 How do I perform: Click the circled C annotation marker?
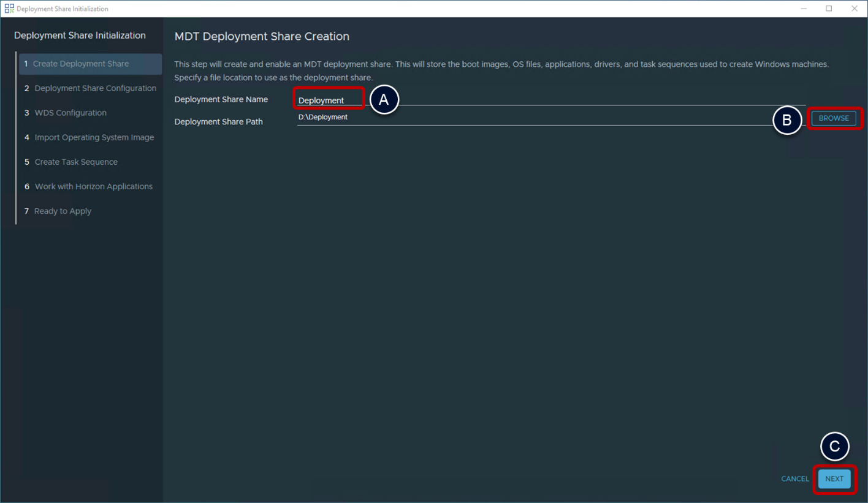(834, 447)
